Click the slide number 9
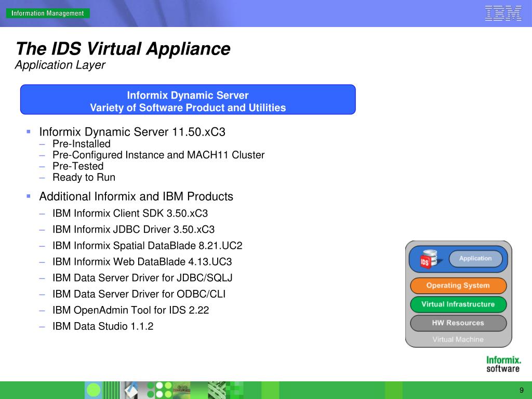This screenshot has width=532, height=399. click(522, 390)
